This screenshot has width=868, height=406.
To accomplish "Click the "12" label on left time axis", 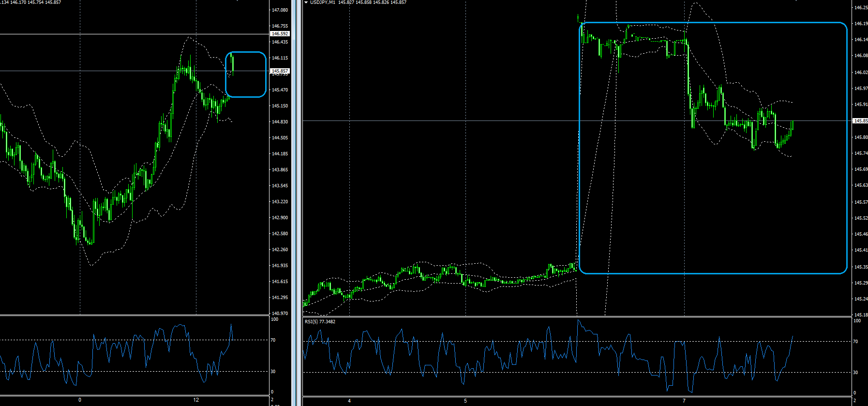I will pos(196,400).
